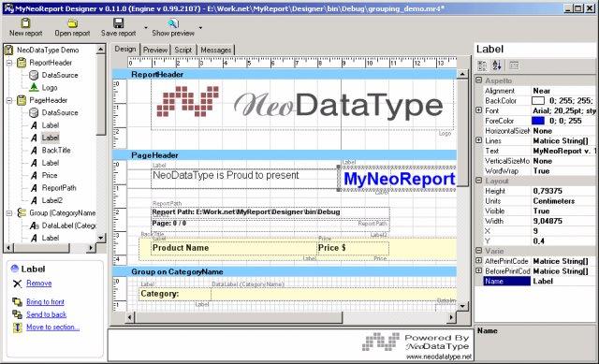Screen dimensions: 599x364
Task: Collapse the PageHeader tree node
Action: [9, 100]
